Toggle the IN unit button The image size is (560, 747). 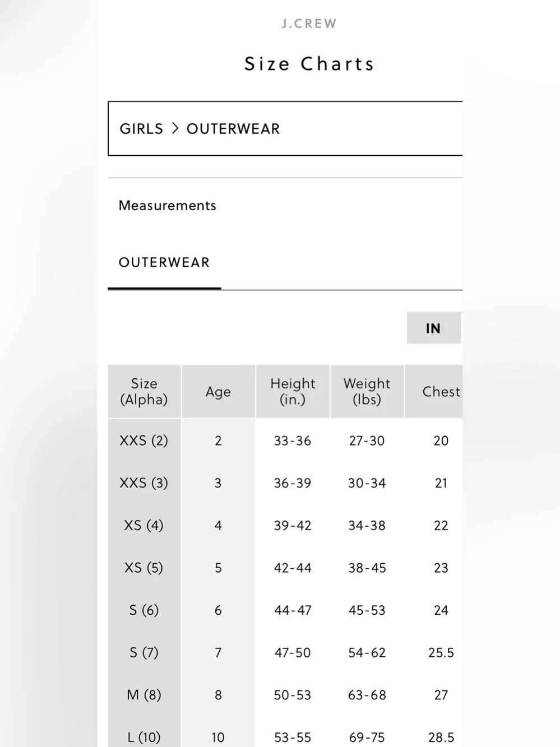click(434, 328)
